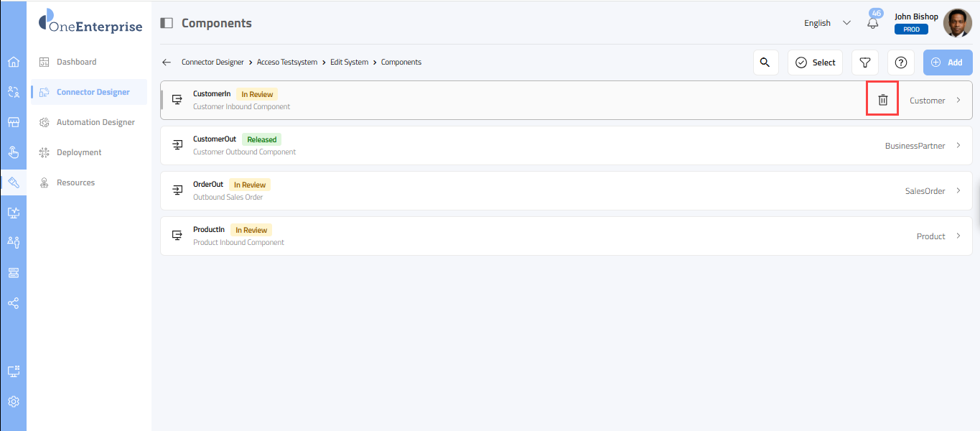Navigate to Acceso Testsystem breadcrumb
This screenshot has height=431, width=980.
tap(287, 62)
